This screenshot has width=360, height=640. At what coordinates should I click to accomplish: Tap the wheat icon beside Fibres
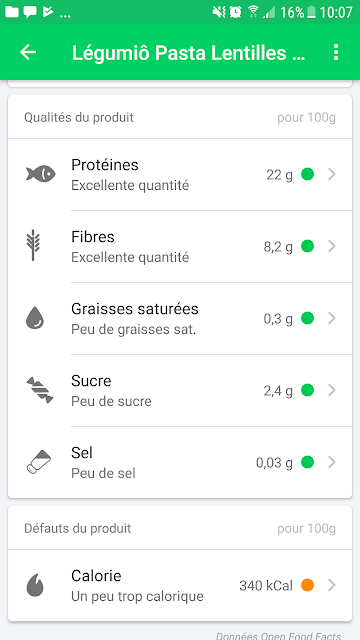pyautogui.click(x=33, y=246)
